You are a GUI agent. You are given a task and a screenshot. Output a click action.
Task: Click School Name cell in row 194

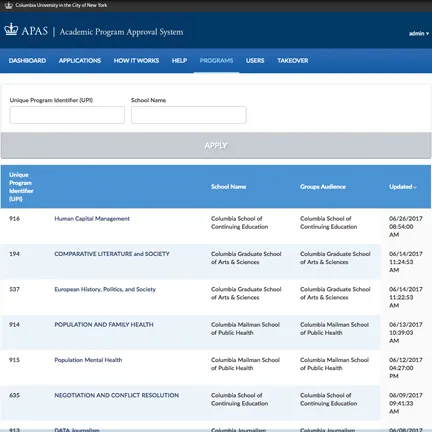pyautogui.click(x=246, y=258)
